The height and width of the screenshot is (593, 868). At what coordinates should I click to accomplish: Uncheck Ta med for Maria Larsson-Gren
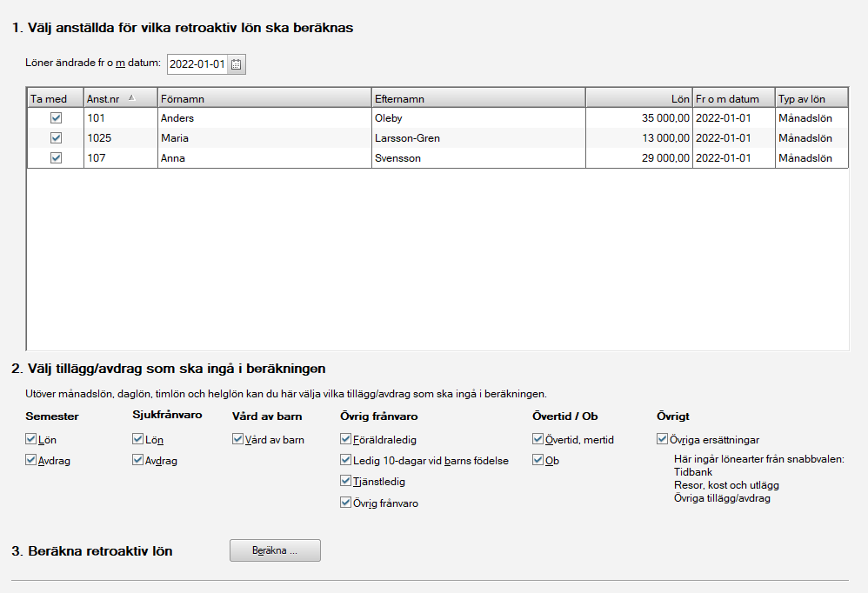click(x=56, y=137)
